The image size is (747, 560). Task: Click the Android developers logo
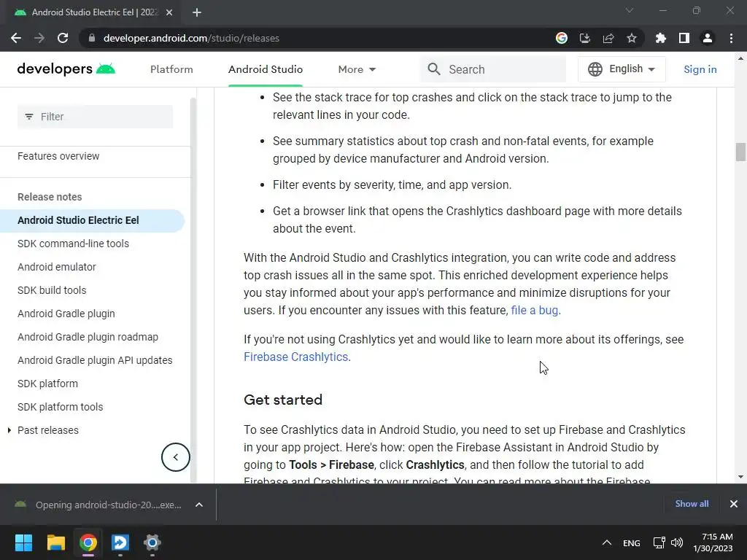[x=66, y=69]
